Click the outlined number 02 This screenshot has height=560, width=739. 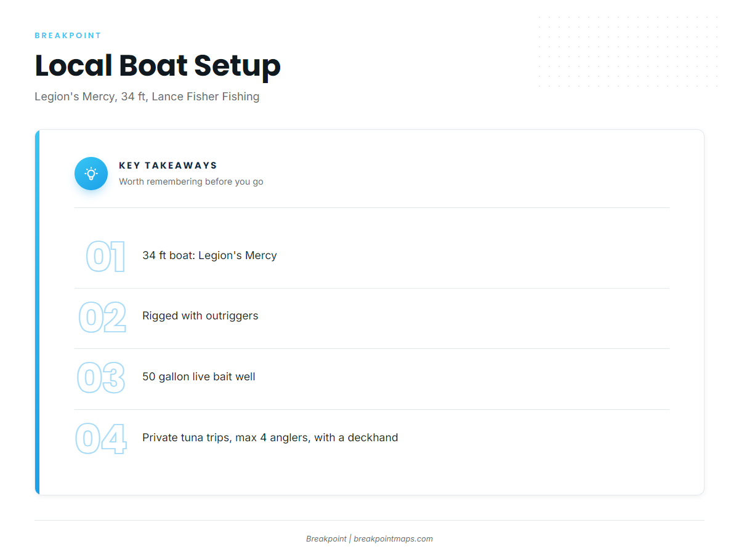102,317
